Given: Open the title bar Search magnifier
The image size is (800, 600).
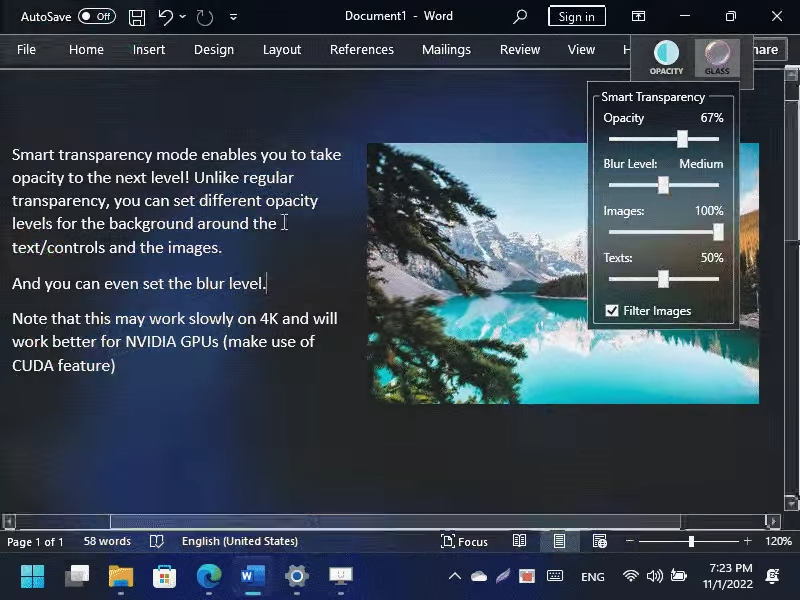Looking at the screenshot, I should [x=520, y=17].
